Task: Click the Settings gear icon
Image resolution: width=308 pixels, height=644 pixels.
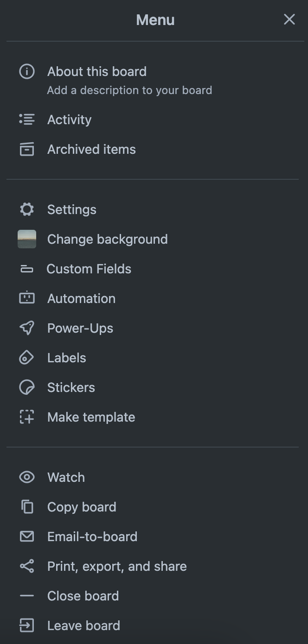Action: 26,209
